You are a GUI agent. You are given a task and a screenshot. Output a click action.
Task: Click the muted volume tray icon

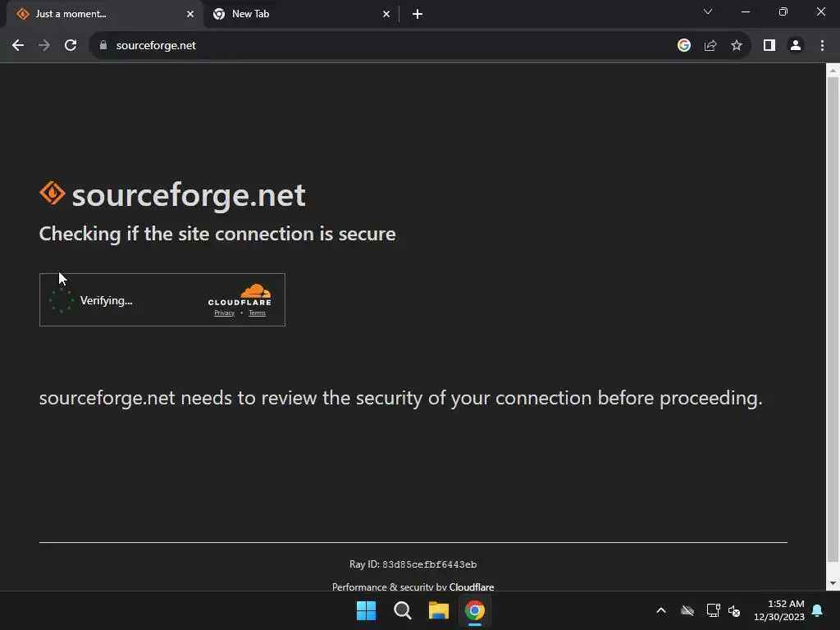(734, 610)
